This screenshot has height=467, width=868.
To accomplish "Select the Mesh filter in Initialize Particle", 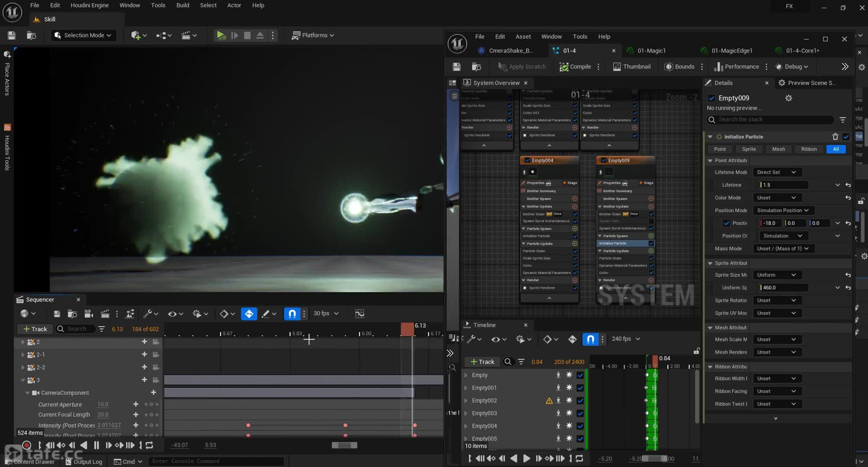I will [779, 149].
